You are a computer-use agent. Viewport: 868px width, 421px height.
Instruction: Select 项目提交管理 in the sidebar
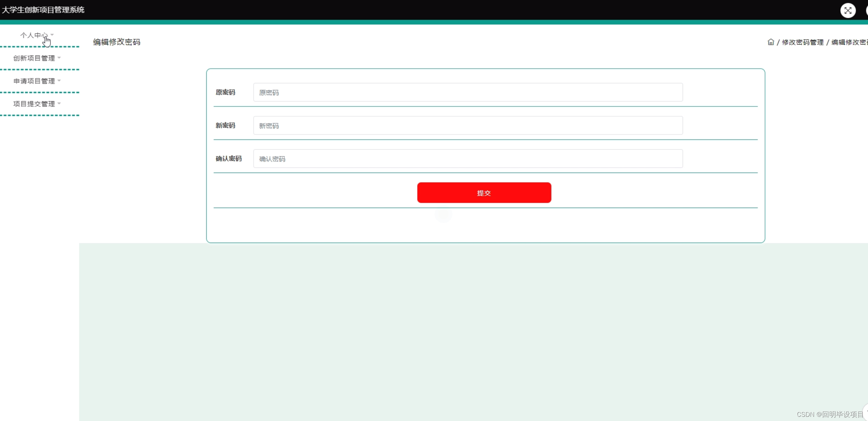[x=34, y=104]
